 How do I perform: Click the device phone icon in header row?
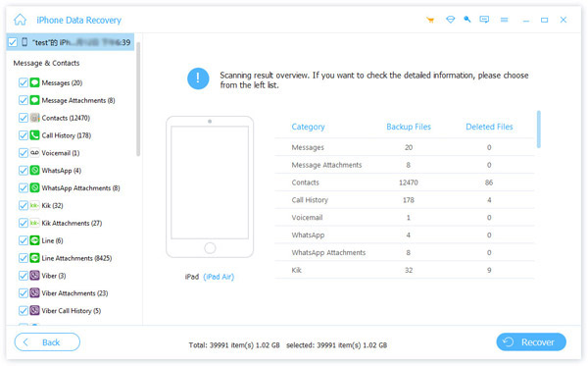24,42
